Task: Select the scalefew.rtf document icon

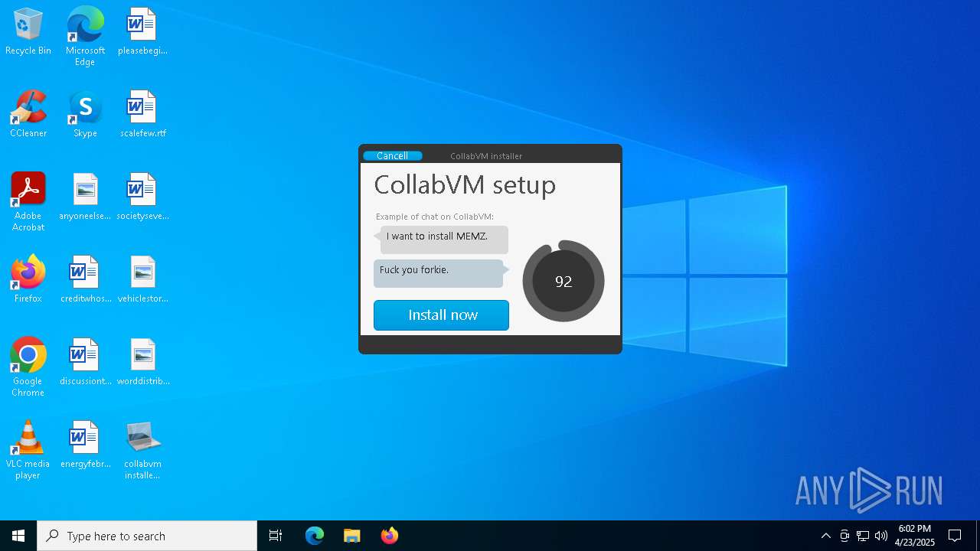Action: coord(142,115)
